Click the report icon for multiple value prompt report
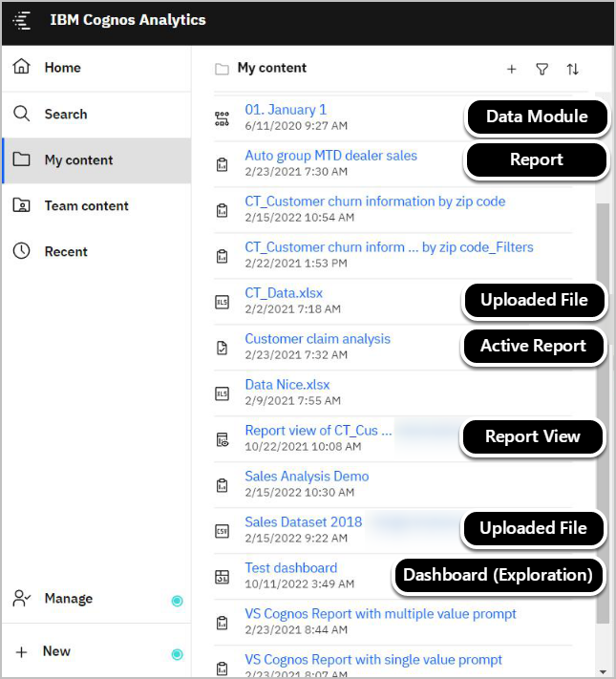Screen dimensions: 616x679 (x=223, y=623)
